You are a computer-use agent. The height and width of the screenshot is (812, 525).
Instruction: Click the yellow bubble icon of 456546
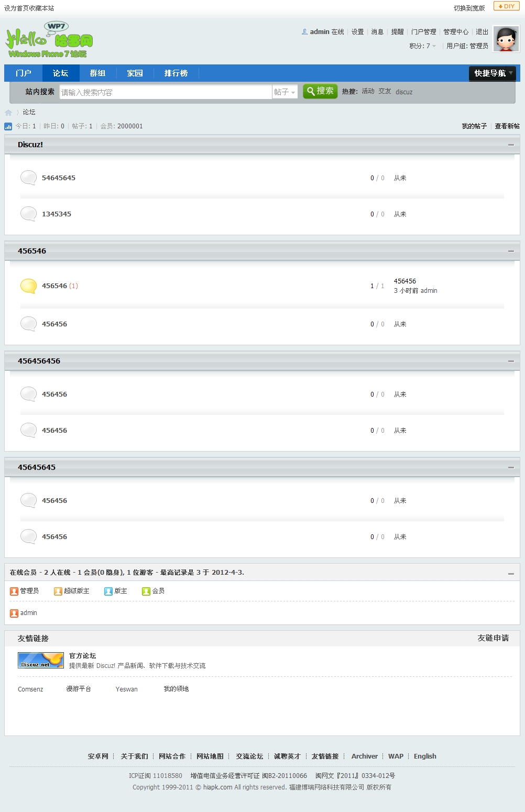(28, 286)
